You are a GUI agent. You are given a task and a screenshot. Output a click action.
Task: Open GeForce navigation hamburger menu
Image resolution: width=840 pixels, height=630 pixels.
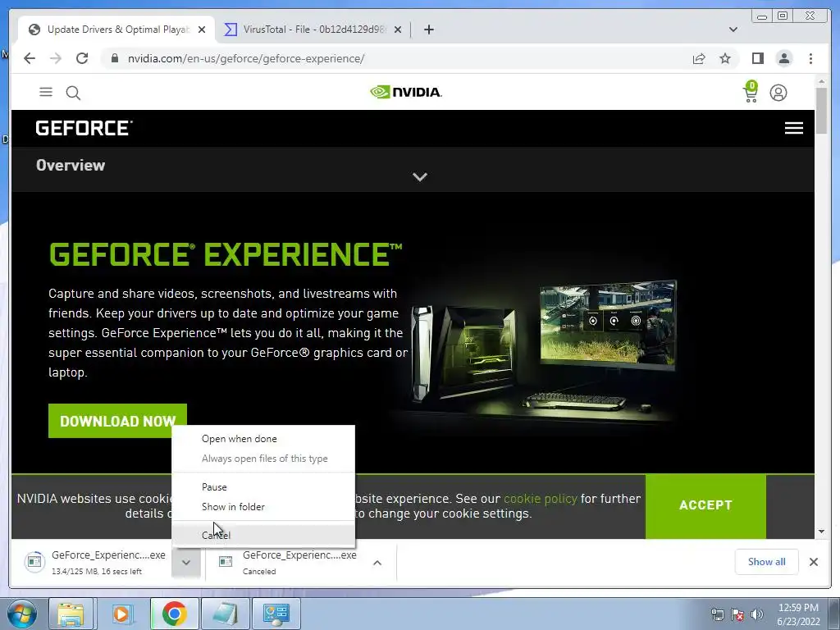(x=793, y=128)
